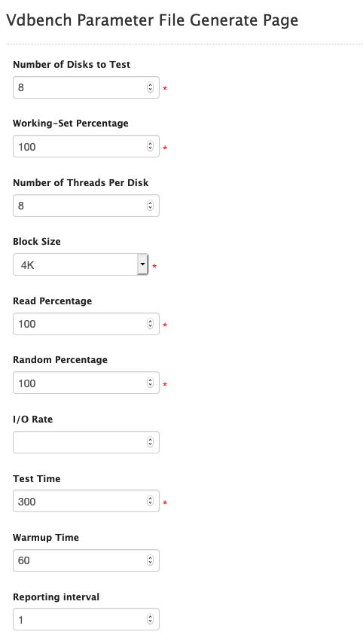Image resolution: width=363 pixels, height=644 pixels.
Task: Open the Block Size dropdown arrow
Action: (142, 264)
